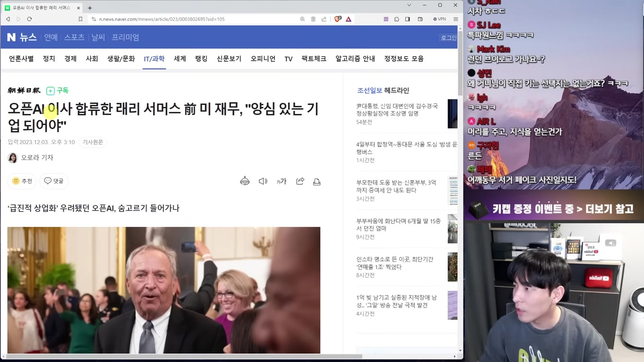Select the 정정보도 모음 tab

(404, 58)
